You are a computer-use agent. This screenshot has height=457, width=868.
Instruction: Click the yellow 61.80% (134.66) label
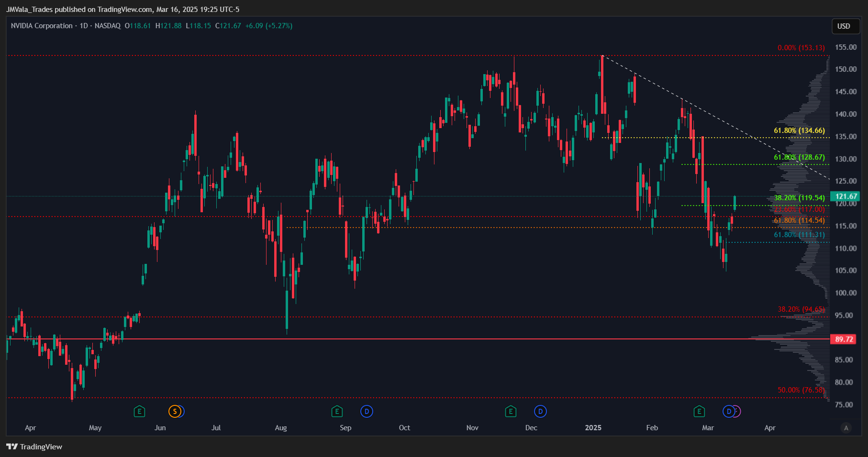(799, 131)
